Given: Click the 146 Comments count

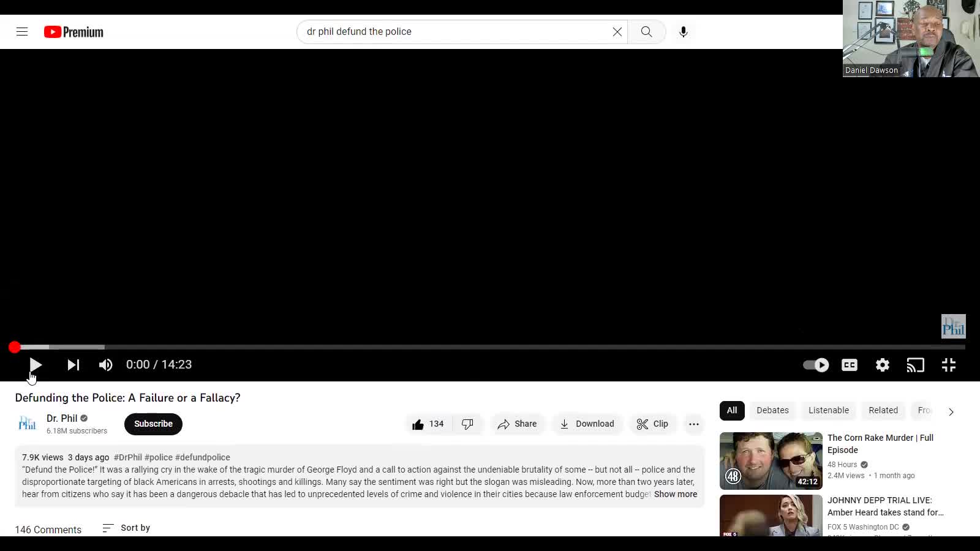Looking at the screenshot, I should [48, 530].
